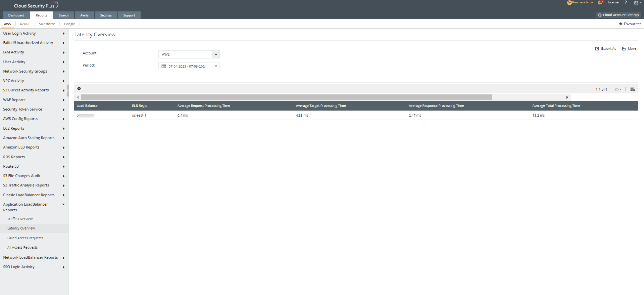Expand Failed/Unauthorized Activity menu
Screen dimensions: 644x295
pyautogui.click(x=34, y=43)
